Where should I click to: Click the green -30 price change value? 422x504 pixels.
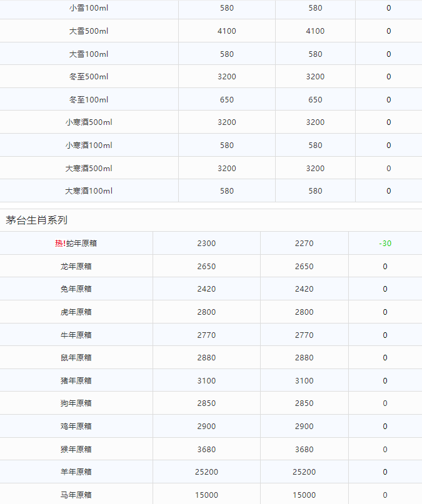[384, 244]
